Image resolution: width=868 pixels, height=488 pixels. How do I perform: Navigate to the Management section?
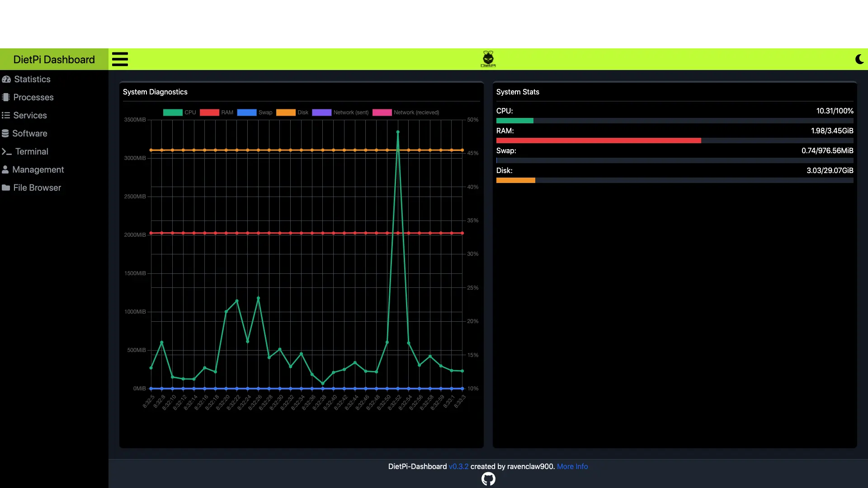pyautogui.click(x=38, y=169)
